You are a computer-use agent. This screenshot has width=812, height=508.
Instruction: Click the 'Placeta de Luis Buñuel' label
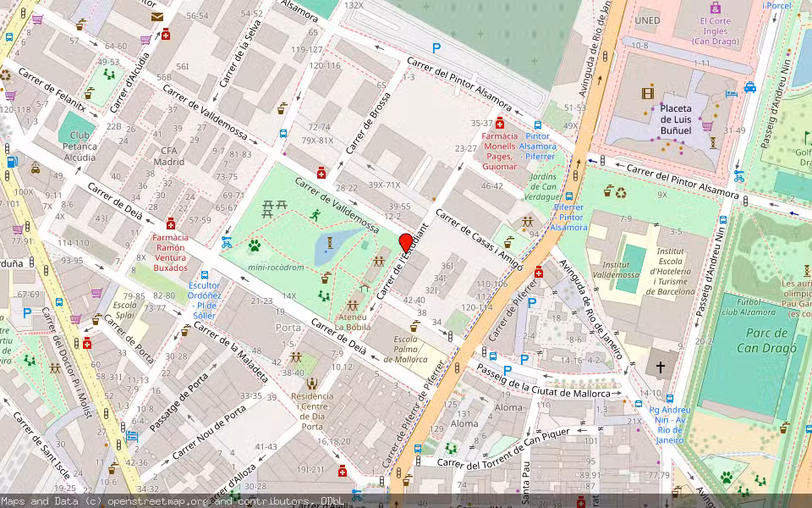pos(675,119)
